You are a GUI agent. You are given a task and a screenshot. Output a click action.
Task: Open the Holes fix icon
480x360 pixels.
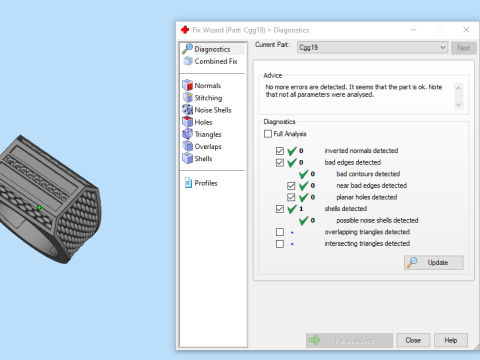[x=188, y=122]
